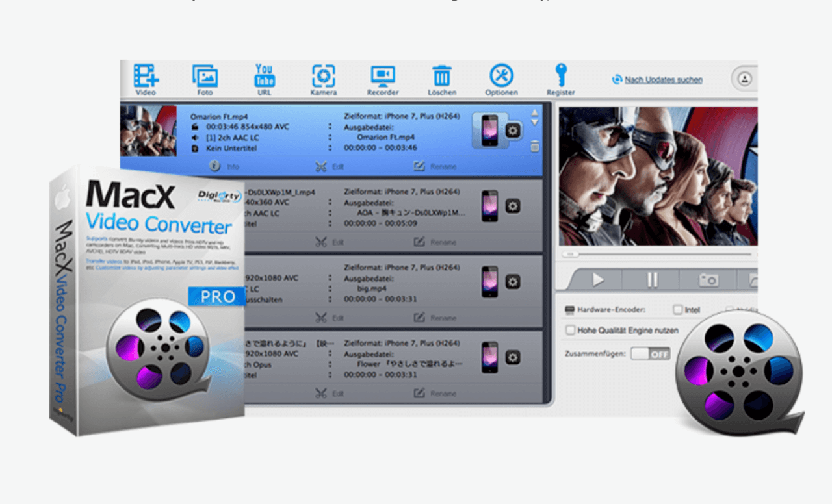The image size is (832, 504).
Task: Open the YouTube URL downloader
Action: tap(264, 75)
